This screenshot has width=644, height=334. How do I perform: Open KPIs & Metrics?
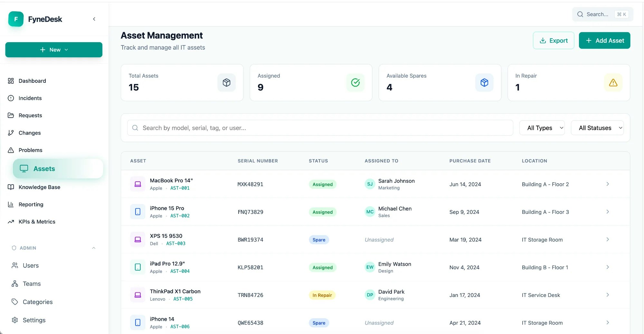point(37,222)
